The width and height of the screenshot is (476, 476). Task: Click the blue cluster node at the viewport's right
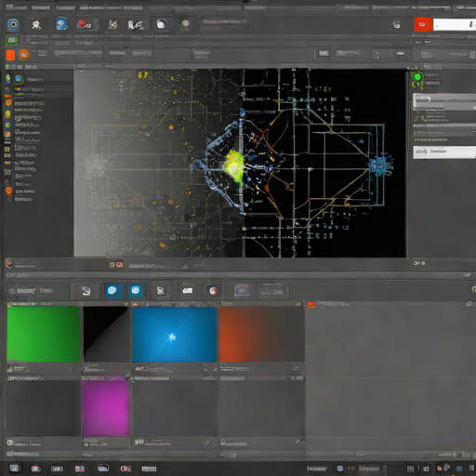pyautogui.click(x=380, y=165)
